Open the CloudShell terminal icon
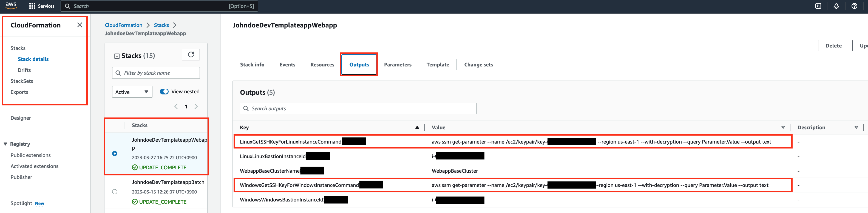The height and width of the screenshot is (213, 868). coord(818,6)
